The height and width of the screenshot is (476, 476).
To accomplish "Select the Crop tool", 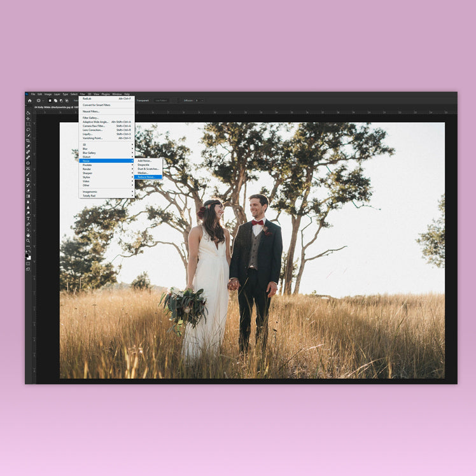I will tap(28, 141).
